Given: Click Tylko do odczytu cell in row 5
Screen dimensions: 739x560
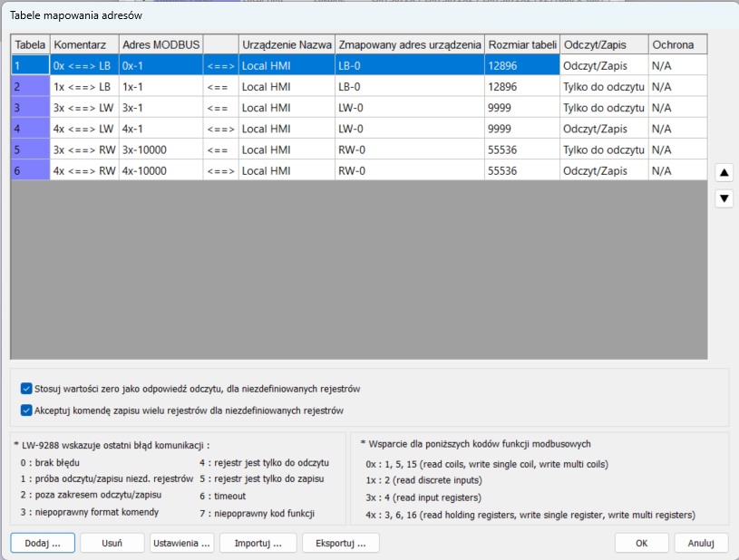Looking at the screenshot, I should coord(603,150).
